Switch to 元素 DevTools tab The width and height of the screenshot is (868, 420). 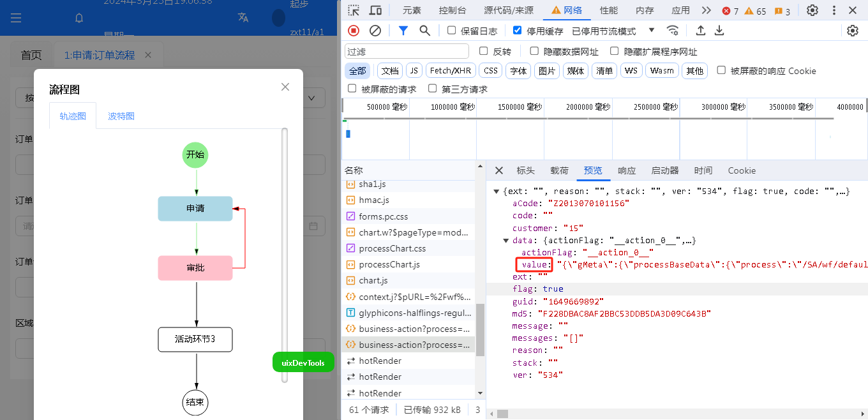[x=412, y=10]
